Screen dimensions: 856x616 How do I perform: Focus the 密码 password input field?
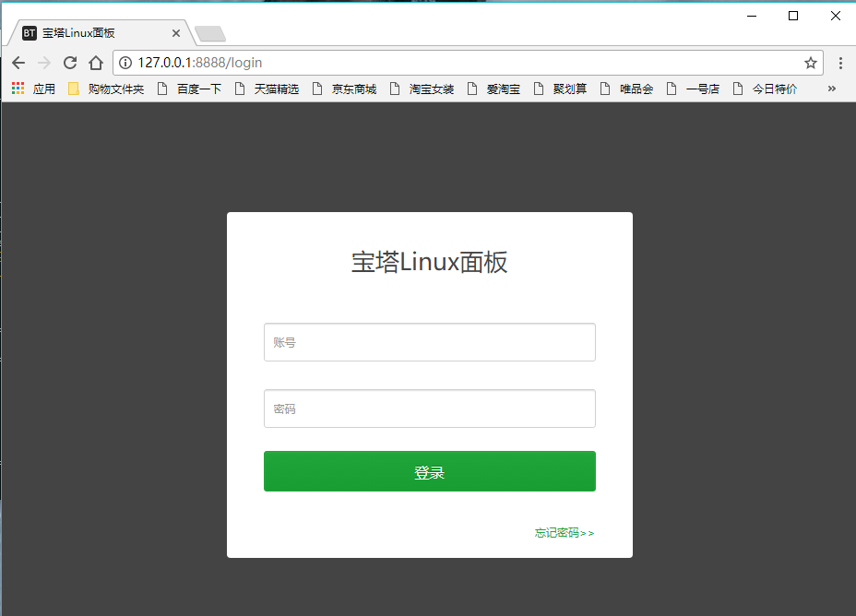(x=430, y=409)
